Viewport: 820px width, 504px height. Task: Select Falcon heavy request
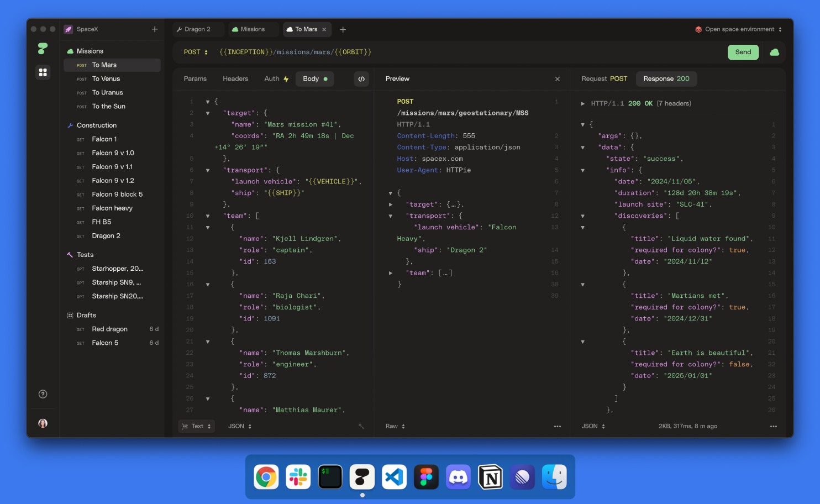point(112,208)
